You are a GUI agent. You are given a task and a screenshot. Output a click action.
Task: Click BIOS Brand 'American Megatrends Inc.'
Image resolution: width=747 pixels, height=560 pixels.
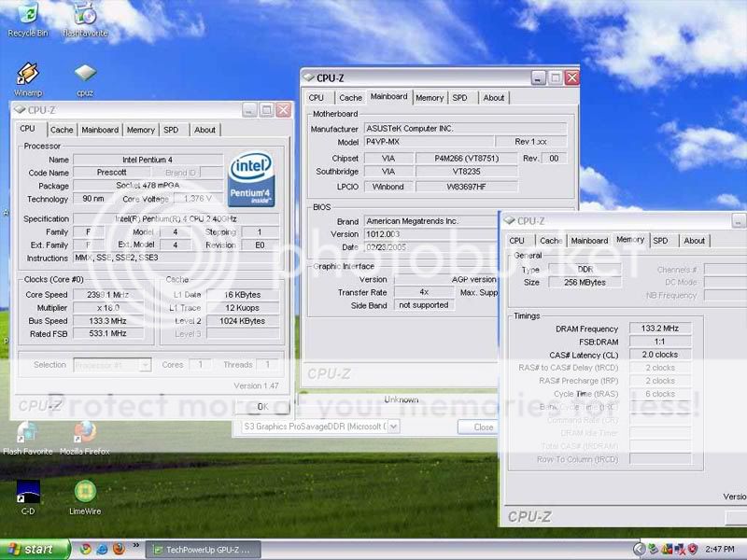(x=431, y=221)
